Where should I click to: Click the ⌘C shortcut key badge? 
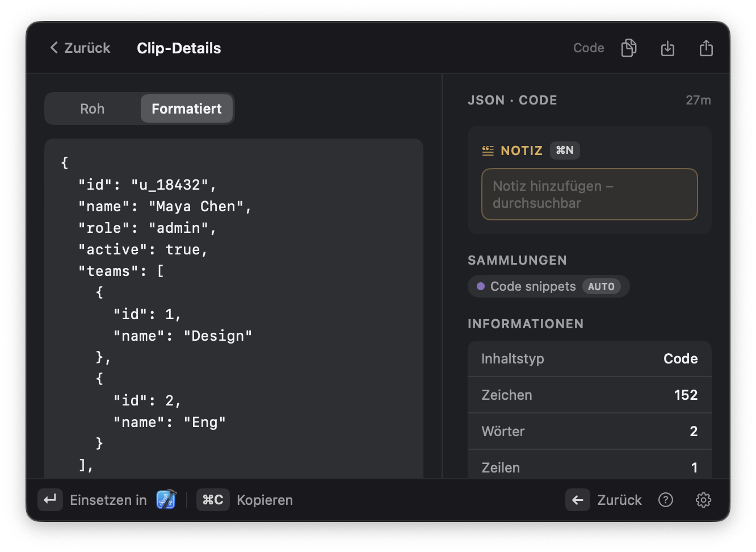[213, 500]
